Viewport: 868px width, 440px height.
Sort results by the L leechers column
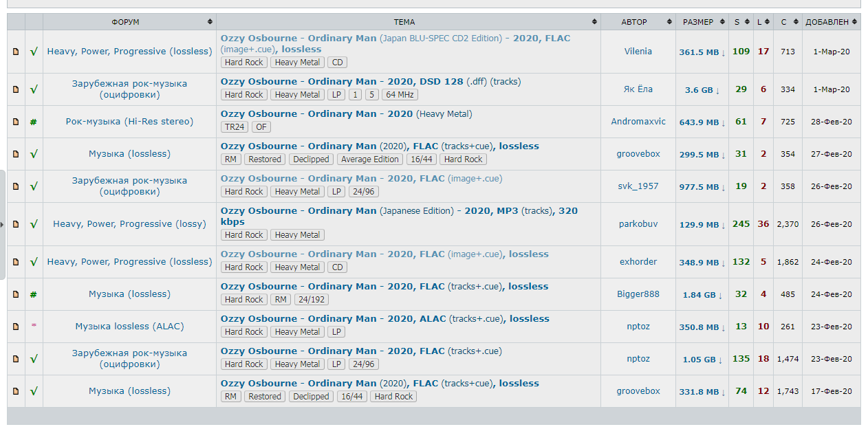(x=763, y=22)
